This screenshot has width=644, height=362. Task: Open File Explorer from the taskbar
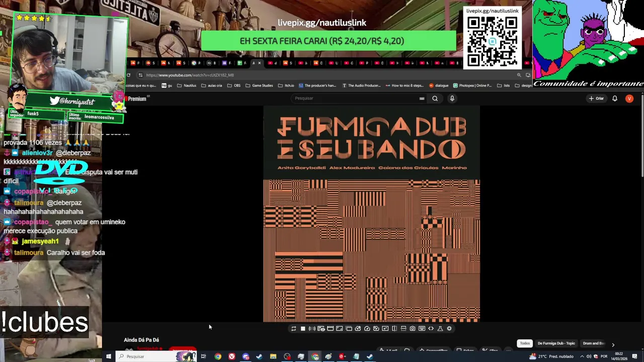pos(273,356)
